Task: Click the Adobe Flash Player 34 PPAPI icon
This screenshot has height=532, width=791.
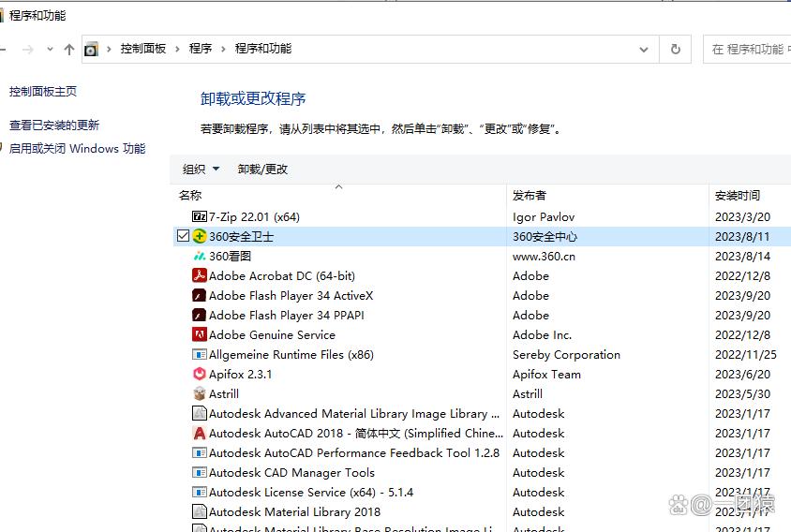Action: point(200,315)
